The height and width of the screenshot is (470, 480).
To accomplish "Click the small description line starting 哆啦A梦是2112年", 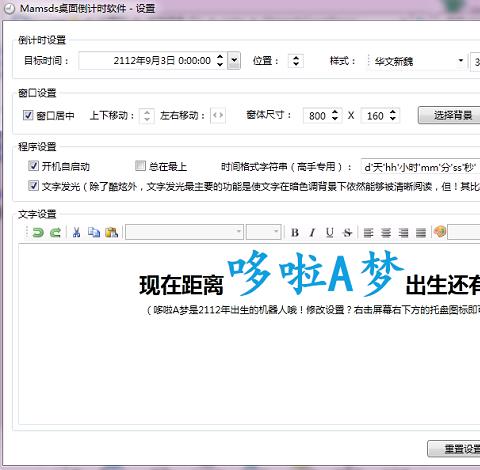I will click(x=313, y=310).
